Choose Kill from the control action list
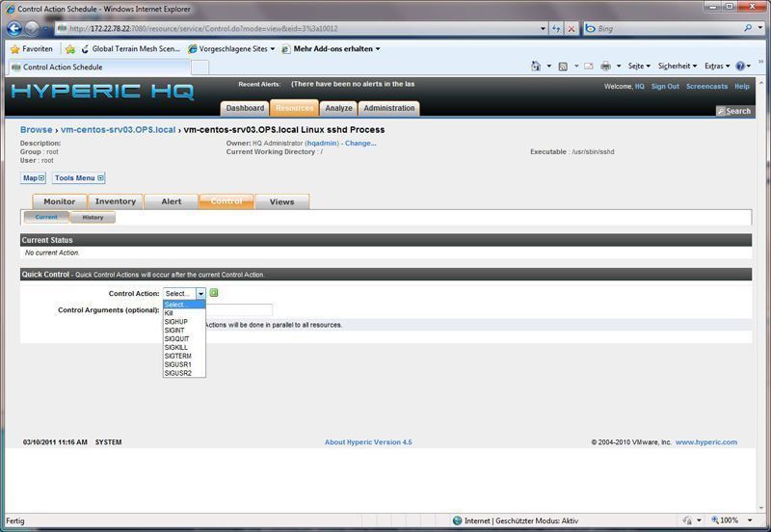Screen dimensions: 771x532 coord(184,313)
